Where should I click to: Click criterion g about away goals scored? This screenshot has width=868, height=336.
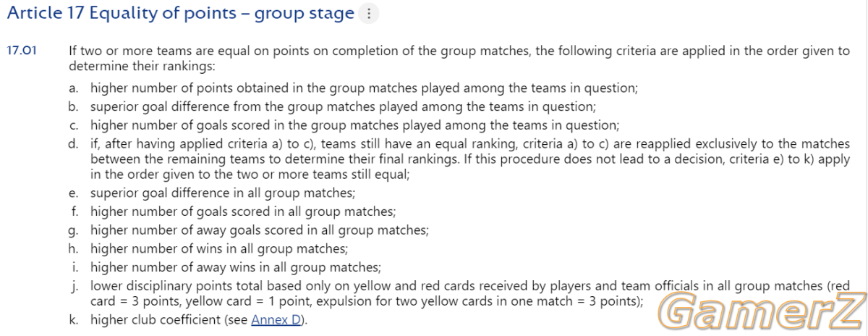click(x=260, y=230)
